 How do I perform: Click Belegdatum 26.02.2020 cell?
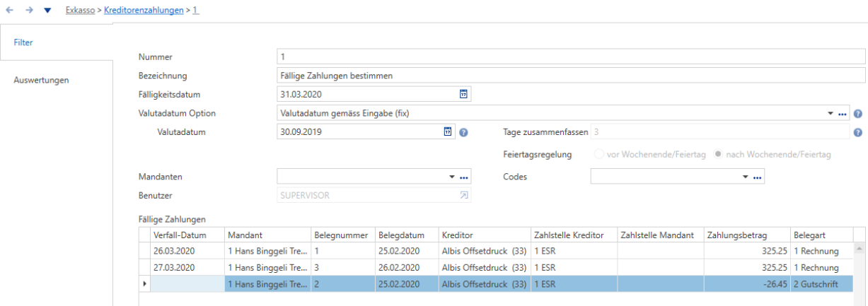pyautogui.click(x=406, y=268)
